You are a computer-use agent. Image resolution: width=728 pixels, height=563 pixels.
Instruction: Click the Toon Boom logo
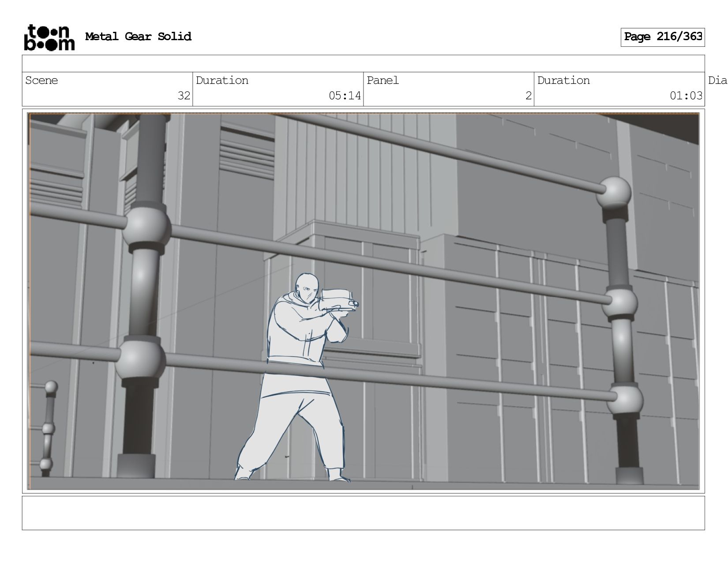49,38
